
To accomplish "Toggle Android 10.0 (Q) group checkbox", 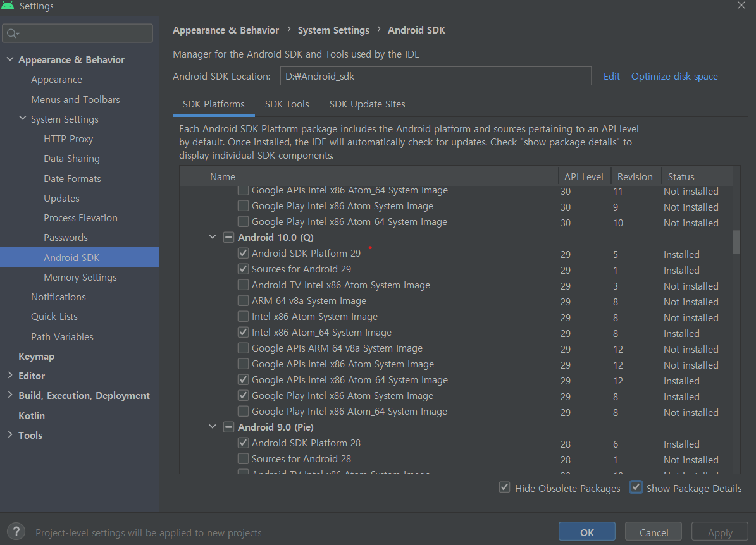I will coord(228,237).
